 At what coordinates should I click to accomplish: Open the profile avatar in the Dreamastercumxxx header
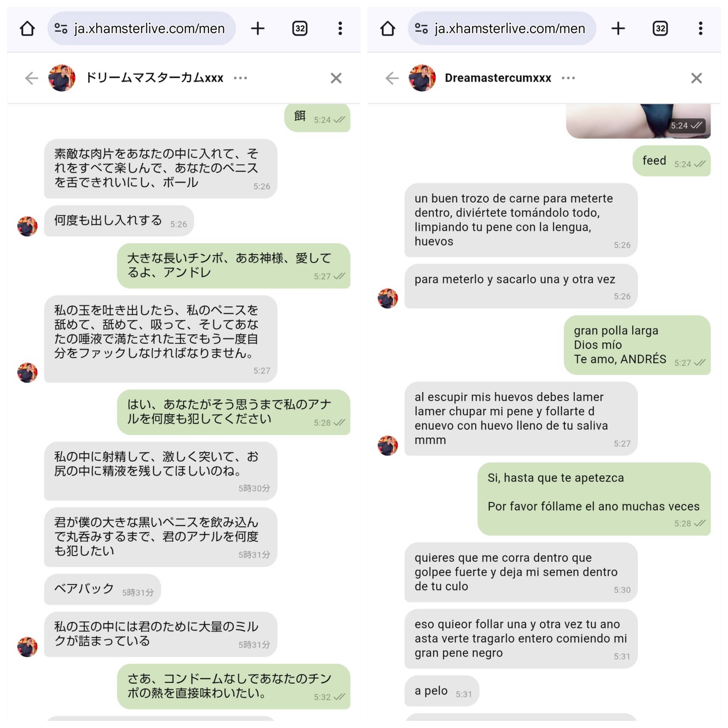point(422,78)
